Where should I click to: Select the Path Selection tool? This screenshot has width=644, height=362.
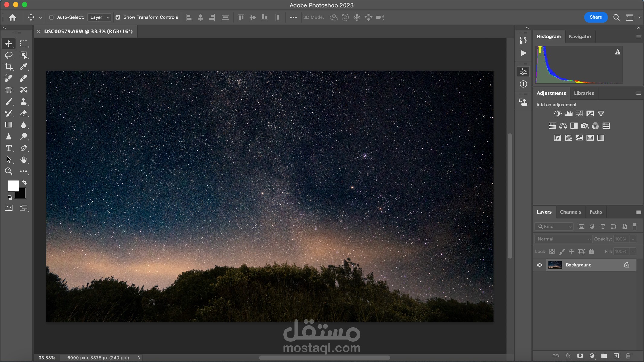(x=9, y=160)
